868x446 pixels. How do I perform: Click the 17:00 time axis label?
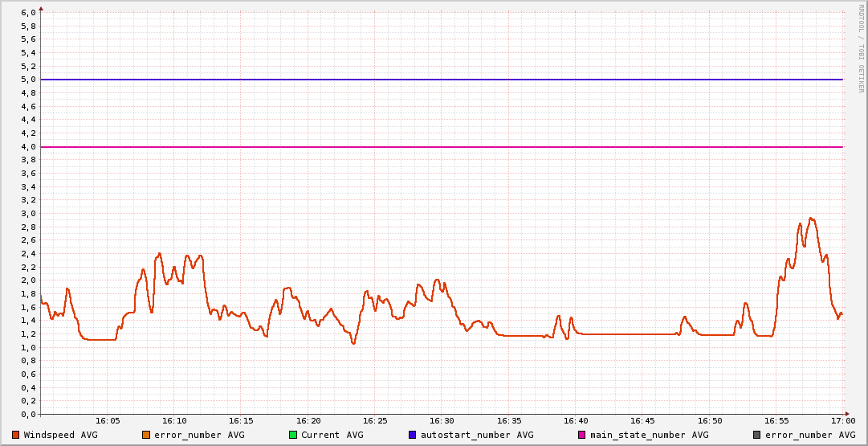(842, 421)
